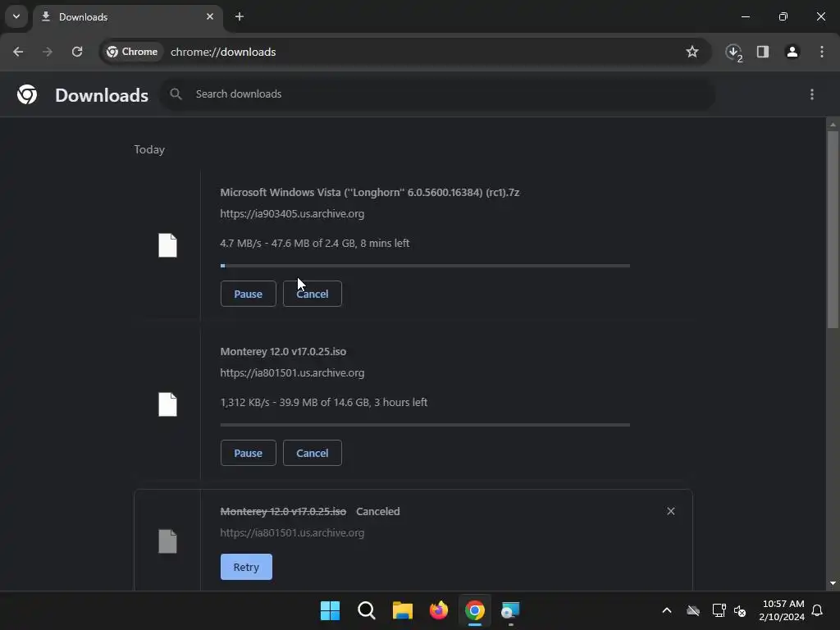The width and height of the screenshot is (840, 630).
Task: Open Windows taskbar search
Action: [367, 610]
